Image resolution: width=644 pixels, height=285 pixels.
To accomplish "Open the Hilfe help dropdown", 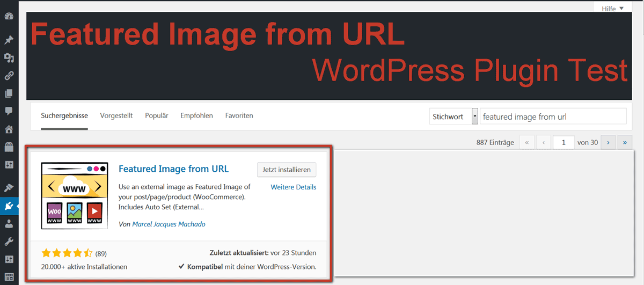I will click(612, 8).
